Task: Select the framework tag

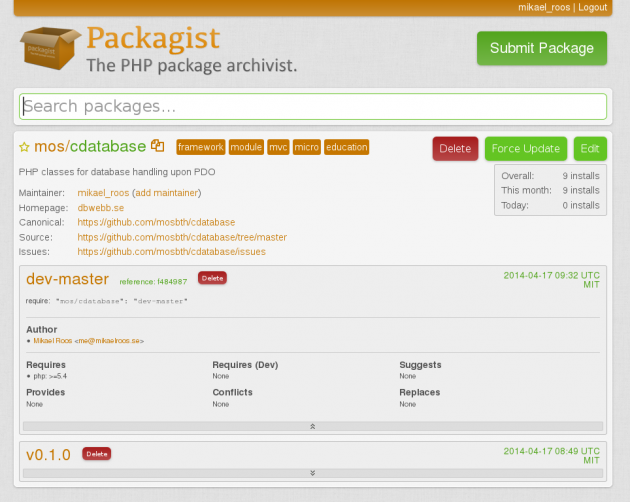Action: tap(200, 147)
